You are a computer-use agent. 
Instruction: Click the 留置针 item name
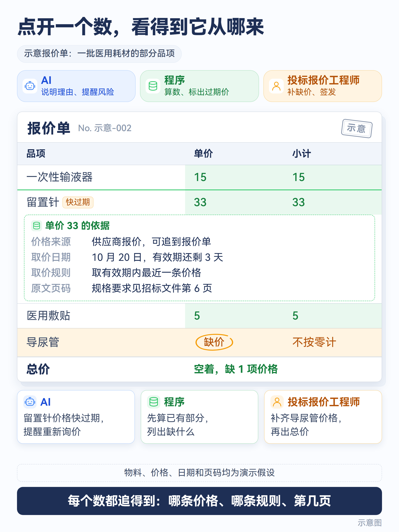43,202
